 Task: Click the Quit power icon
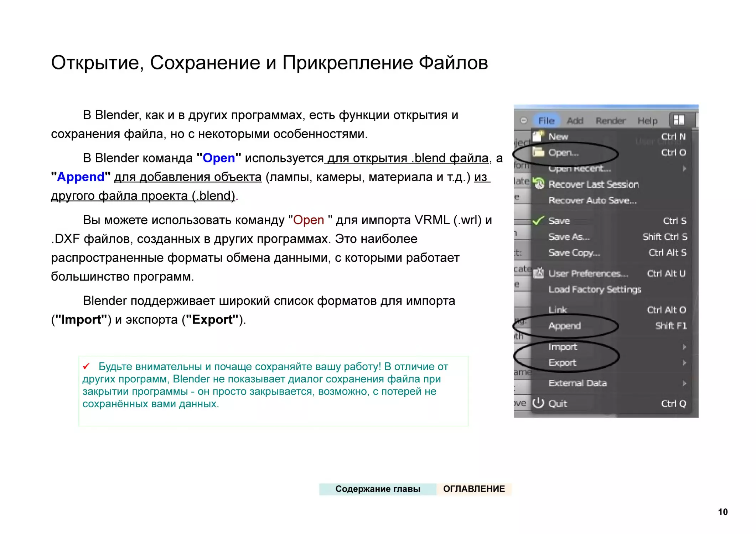538,403
